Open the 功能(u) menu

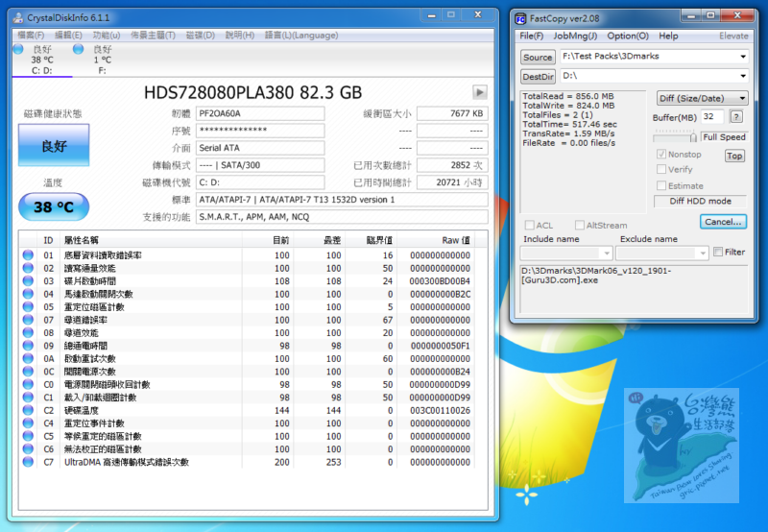pos(107,36)
